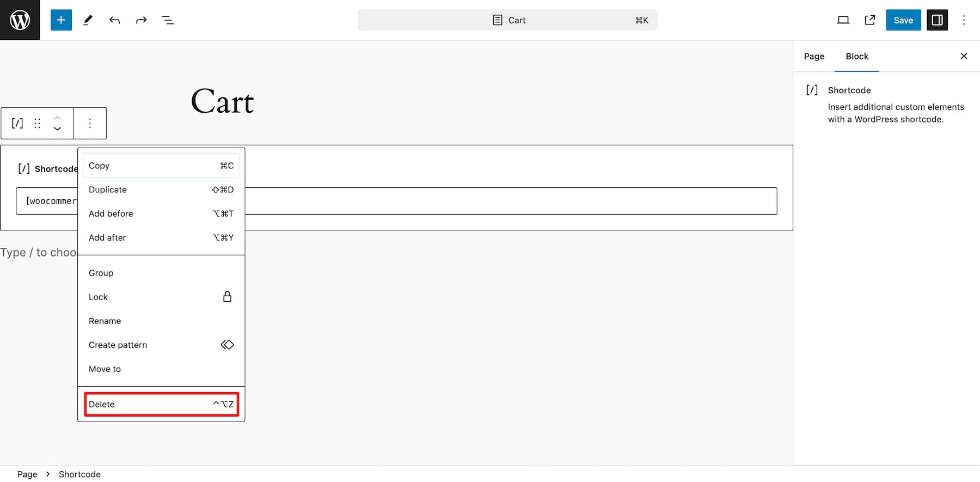Click the Page breadcrumb link
980x482 pixels.
click(27, 474)
